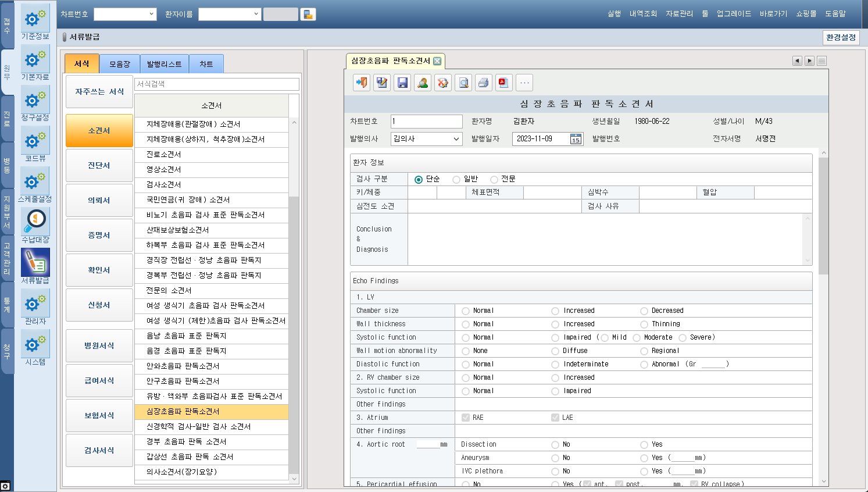Click the exit door icon in form toolbar
Image resolution: width=868 pixels, height=492 pixels.
[x=362, y=83]
